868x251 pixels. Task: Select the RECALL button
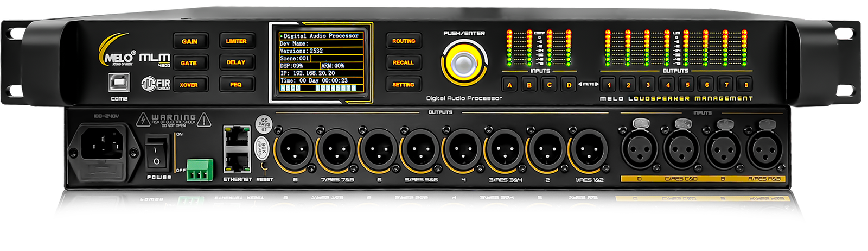click(403, 62)
